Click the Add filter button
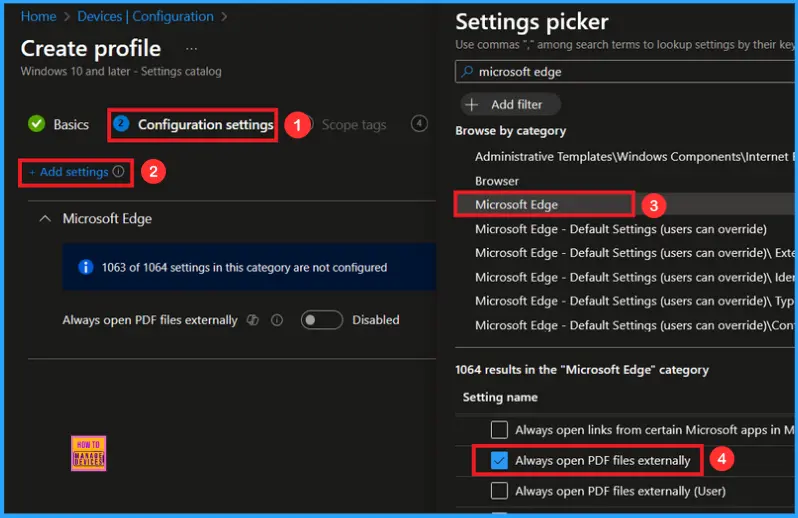This screenshot has height=518, width=798. click(510, 104)
